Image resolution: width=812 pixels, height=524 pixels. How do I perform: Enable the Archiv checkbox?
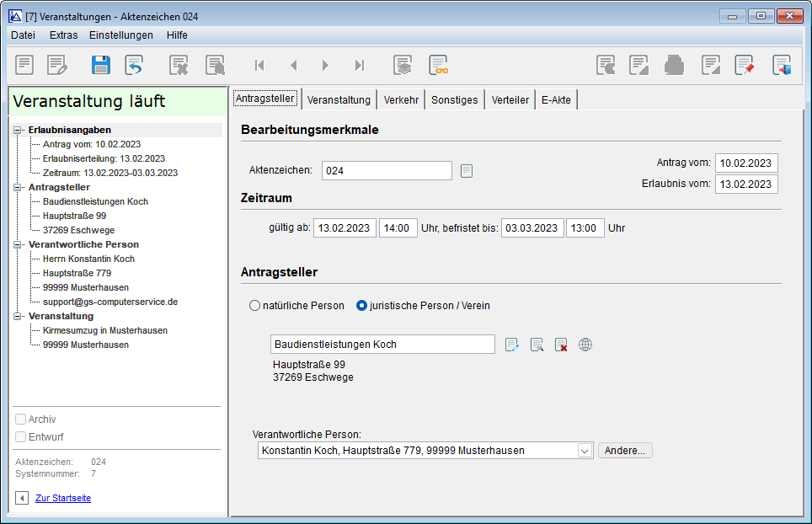[21, 420]
